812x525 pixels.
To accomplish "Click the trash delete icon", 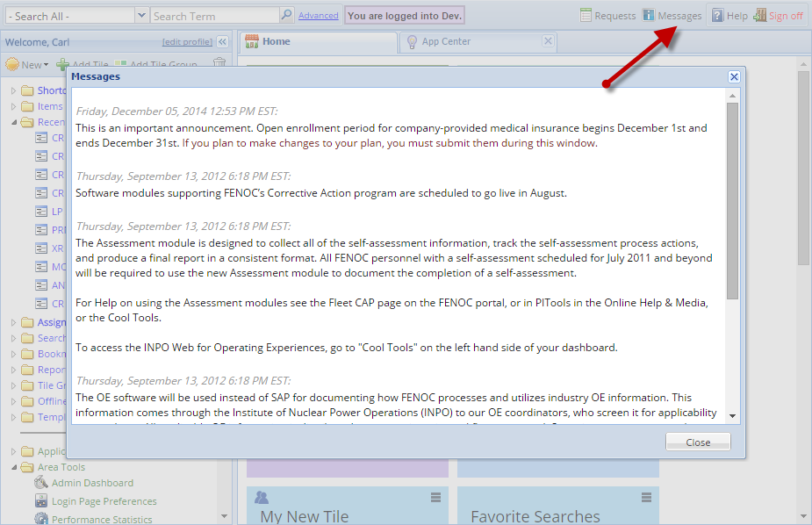I will 219,63.
